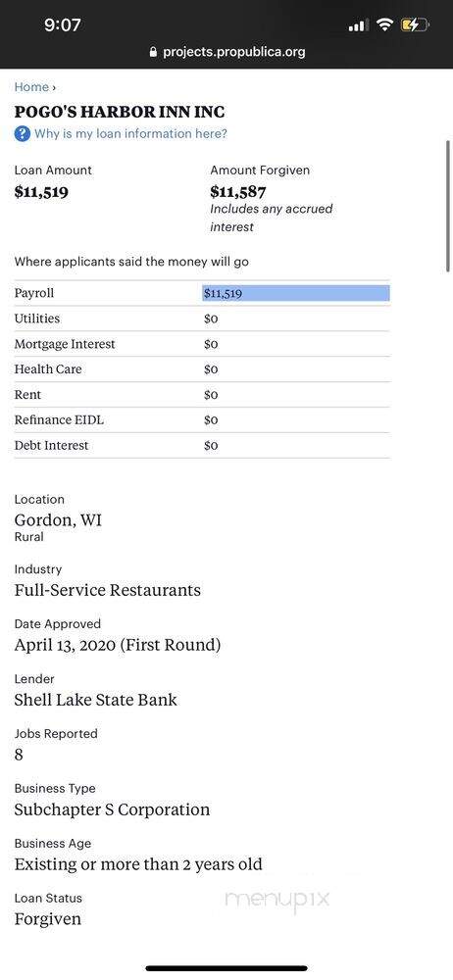The width and height of the screenshot is (453, 980).
Task: Click the breadcrumb chevron after Home
Action: [55, 87]
